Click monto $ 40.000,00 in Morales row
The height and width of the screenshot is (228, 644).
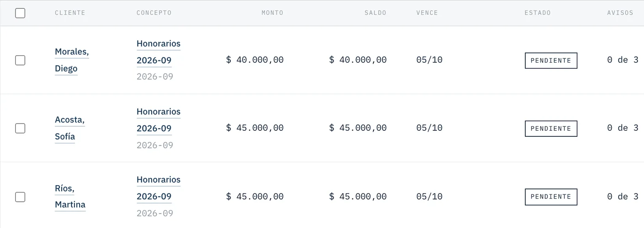click(x=255, y=60)
